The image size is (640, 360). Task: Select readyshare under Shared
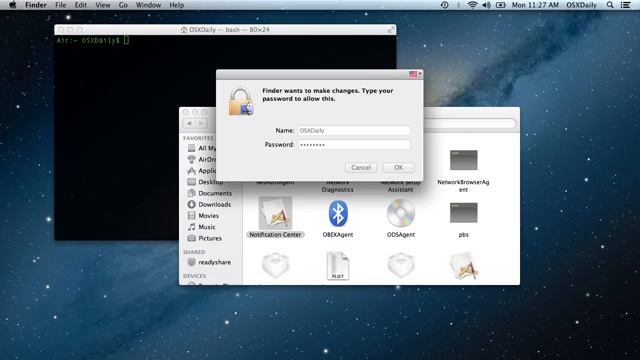[209, 262]
